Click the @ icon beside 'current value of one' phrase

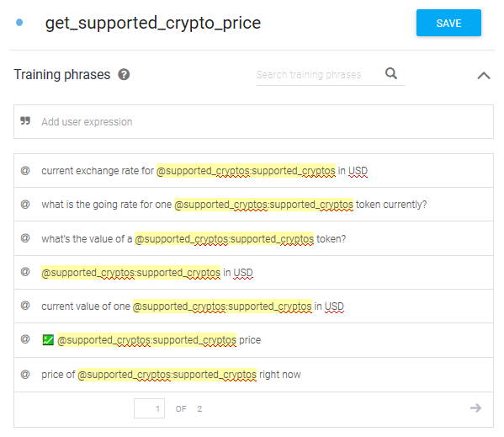[x=25, y=306]
